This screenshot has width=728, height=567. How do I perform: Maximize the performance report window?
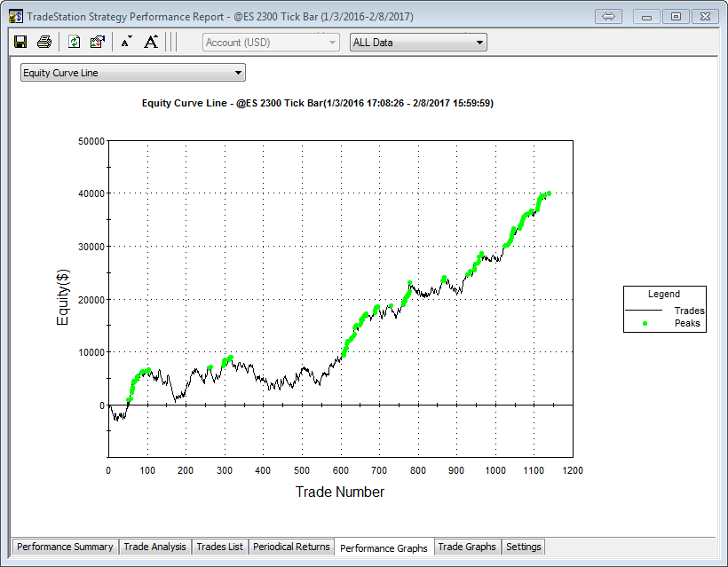pyautogui.click(x=677, y=16)
